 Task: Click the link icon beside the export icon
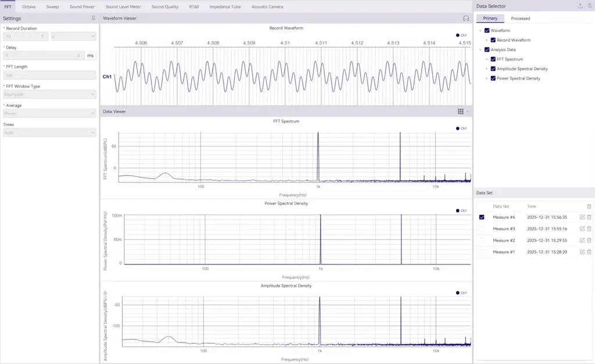589,5
